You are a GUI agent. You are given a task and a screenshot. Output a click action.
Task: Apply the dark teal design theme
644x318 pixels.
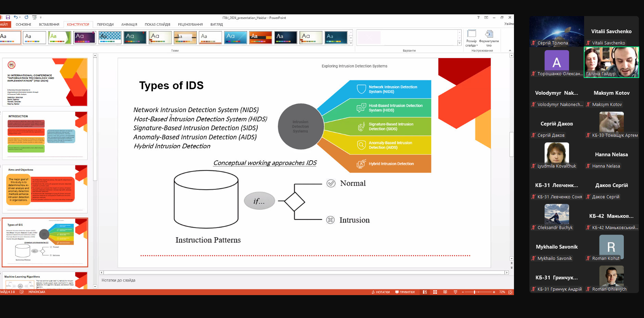coord(135,38)
